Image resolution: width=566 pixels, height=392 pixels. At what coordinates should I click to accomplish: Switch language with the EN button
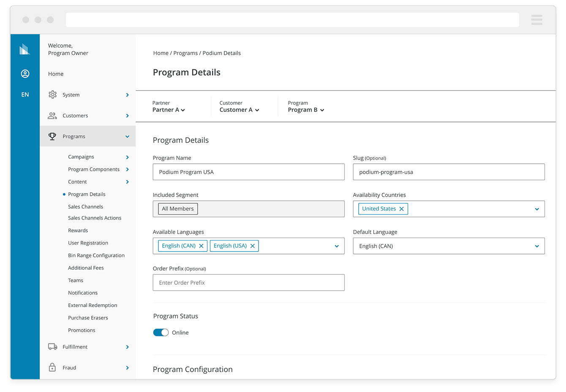pyautogui.click(x=25, y=95)
